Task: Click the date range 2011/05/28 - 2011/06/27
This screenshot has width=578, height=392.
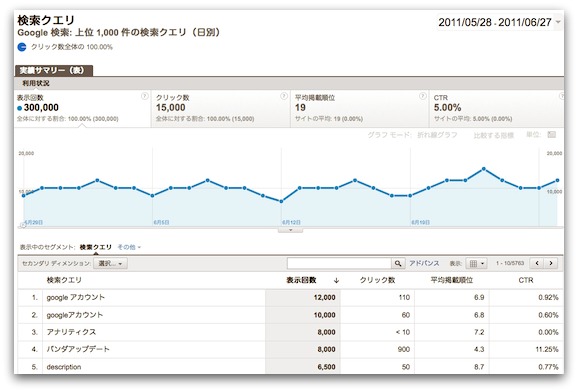Action: pos(495,22)
